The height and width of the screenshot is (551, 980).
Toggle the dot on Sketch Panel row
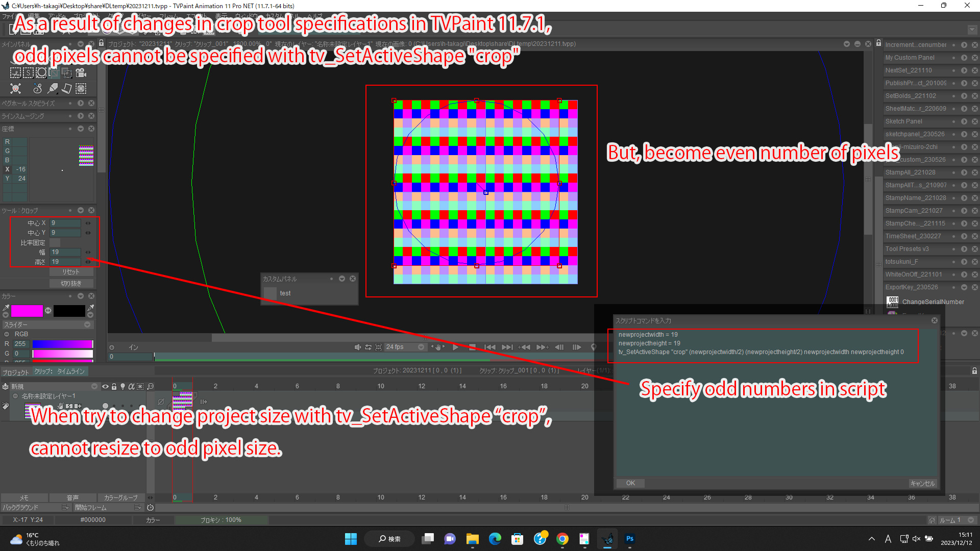pyautogui.click(x=953, y=121)
